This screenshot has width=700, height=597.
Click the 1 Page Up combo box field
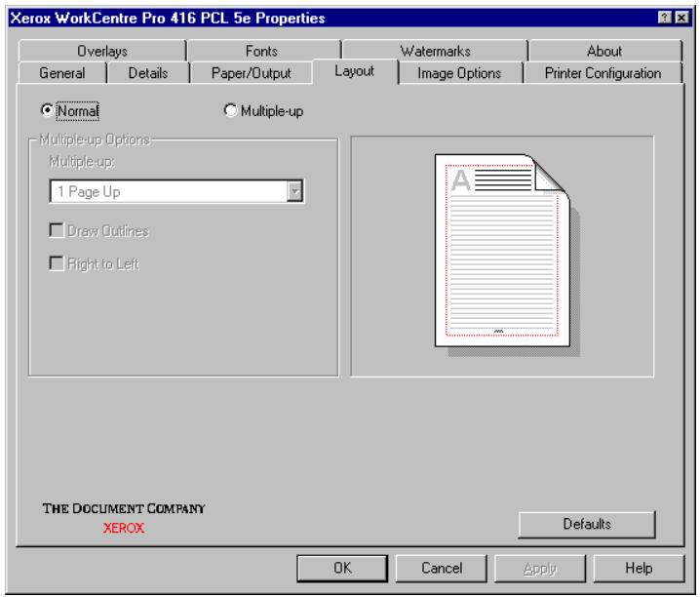pyautogui.click(x=176, y=191)
